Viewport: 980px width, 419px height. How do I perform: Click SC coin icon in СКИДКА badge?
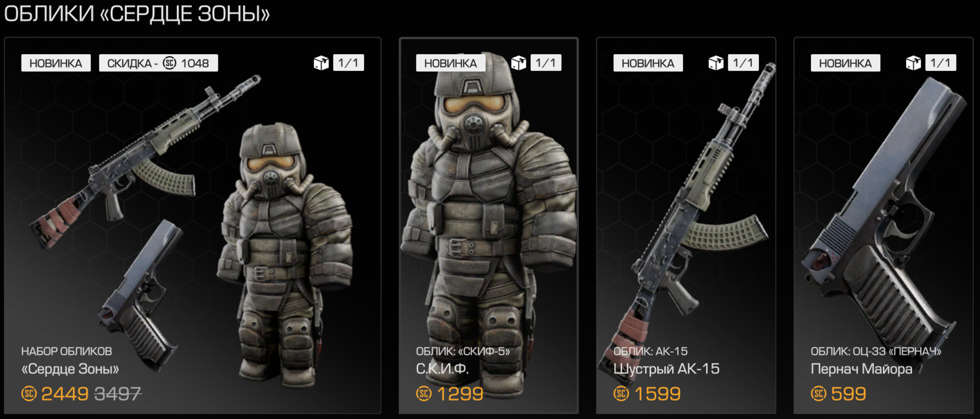click(169, 63)
